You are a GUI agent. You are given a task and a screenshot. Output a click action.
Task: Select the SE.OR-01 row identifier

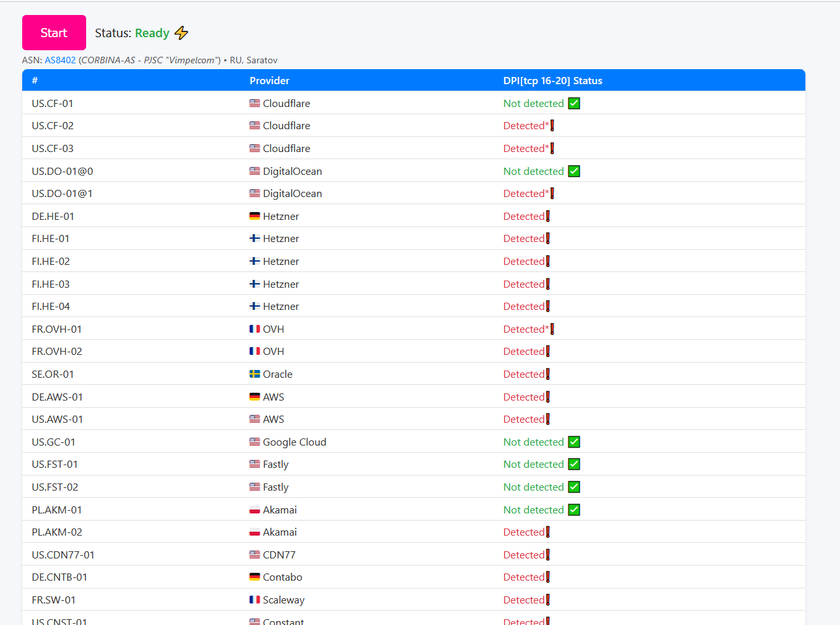[x=53, y=374]
